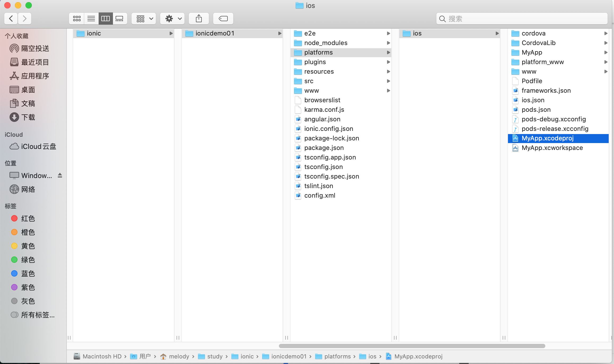Viewport: 614px width, 364px height.
Task: Click the Share toolbar icon
Action: pyautogui.click(x=199, y=19)
